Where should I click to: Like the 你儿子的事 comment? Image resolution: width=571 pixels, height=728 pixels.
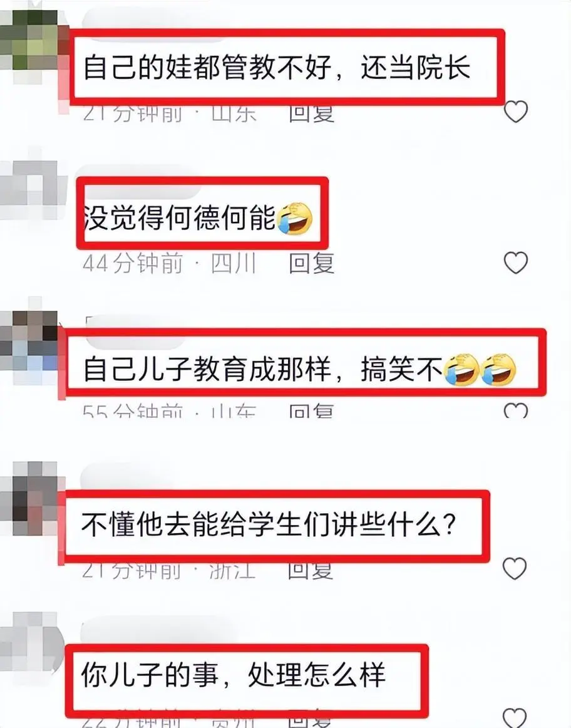coord(515,717)
